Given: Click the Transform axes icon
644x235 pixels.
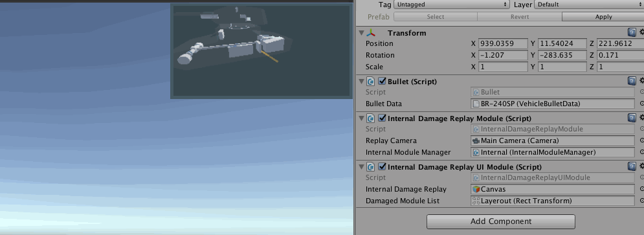Looking at the screenshot, I should 371,33.
